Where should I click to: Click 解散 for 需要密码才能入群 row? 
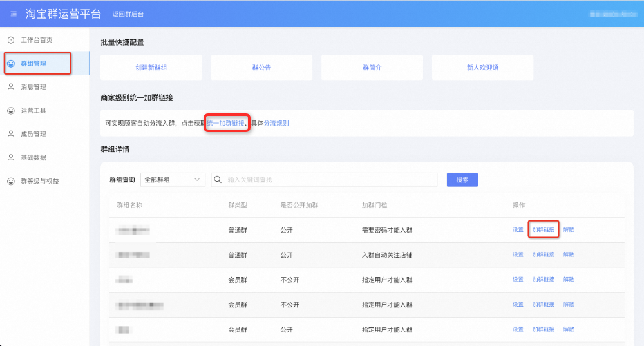point(569,230)
